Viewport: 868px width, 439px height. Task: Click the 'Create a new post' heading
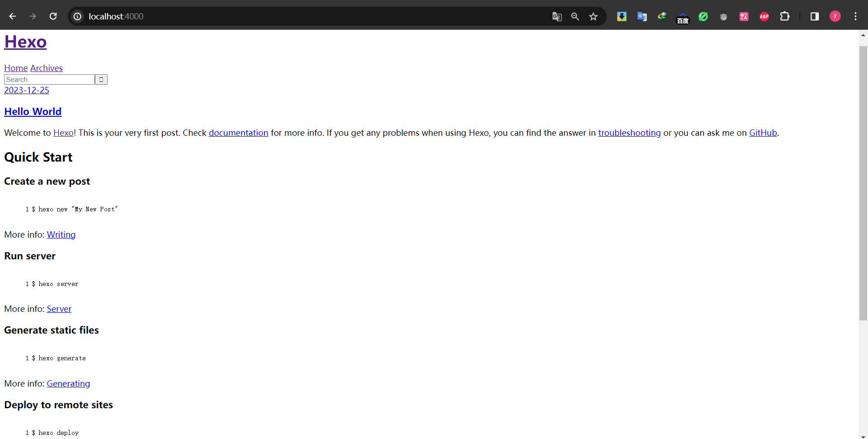point(47,181)
